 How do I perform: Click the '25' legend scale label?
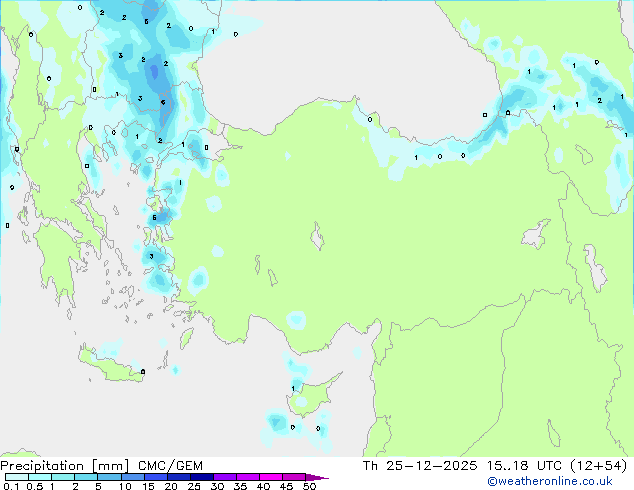[194, 486]
